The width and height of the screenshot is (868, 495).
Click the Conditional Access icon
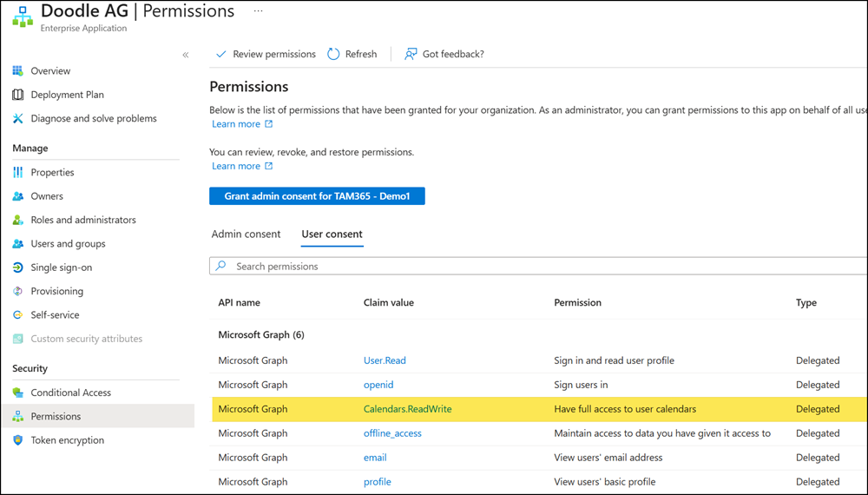17,393
